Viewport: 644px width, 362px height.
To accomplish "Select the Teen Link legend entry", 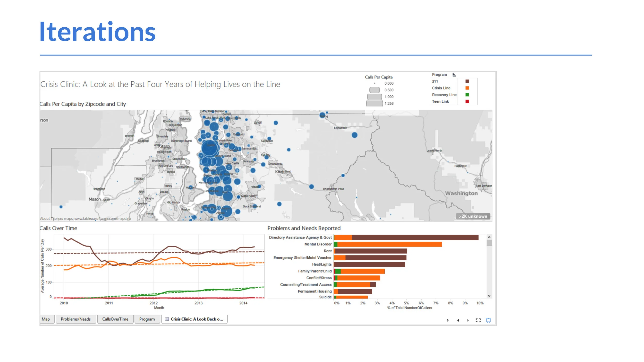I will [440, 101].
